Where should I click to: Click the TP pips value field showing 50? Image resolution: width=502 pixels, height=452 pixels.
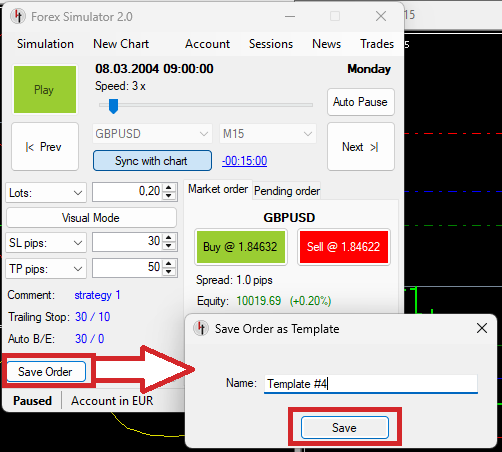pyautogui.click(x=128, y=268)
